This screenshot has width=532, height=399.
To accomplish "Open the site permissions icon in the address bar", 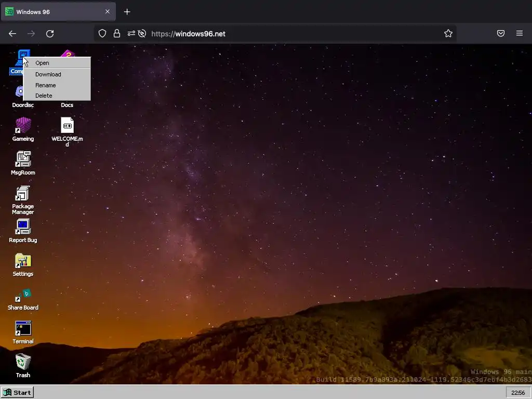I will click(x=131, y=33).
